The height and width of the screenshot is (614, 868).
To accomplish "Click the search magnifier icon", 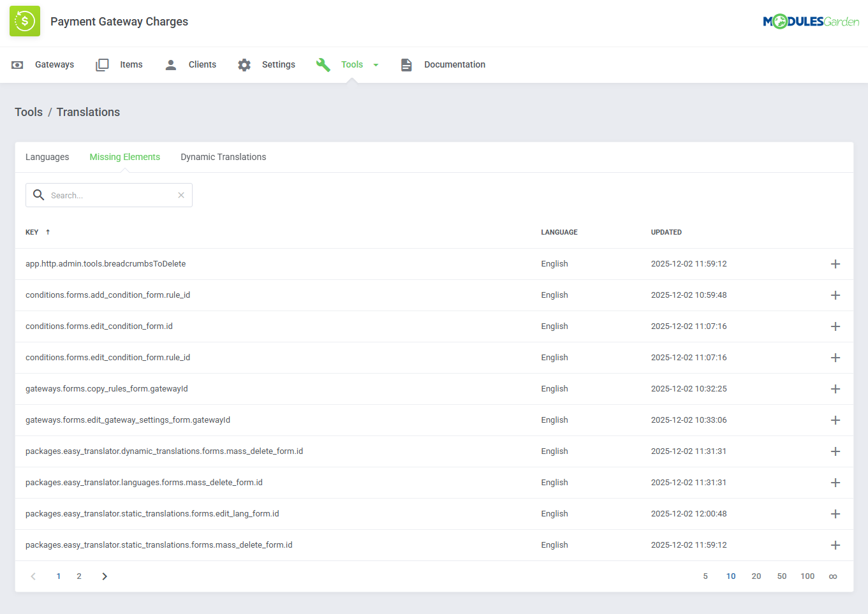I will [x=38, y=194].
